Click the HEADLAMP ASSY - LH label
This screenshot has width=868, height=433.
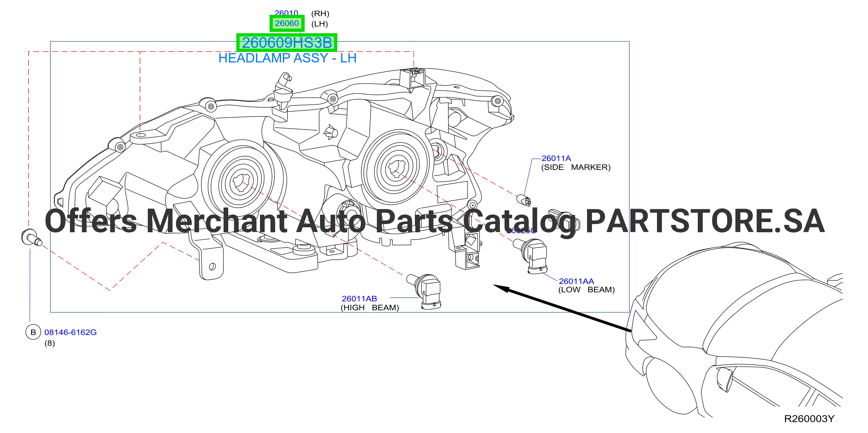287,58
